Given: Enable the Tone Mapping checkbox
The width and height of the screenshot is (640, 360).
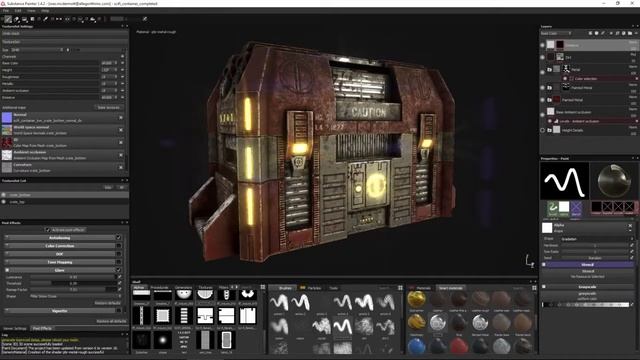Looking at the screenshot, I should (x=118, y=262).
